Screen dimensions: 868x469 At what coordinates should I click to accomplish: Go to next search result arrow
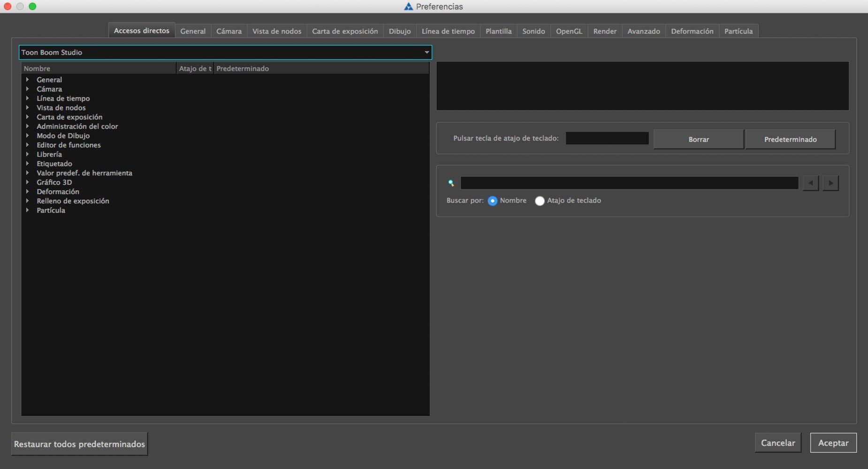coord(830,183)
